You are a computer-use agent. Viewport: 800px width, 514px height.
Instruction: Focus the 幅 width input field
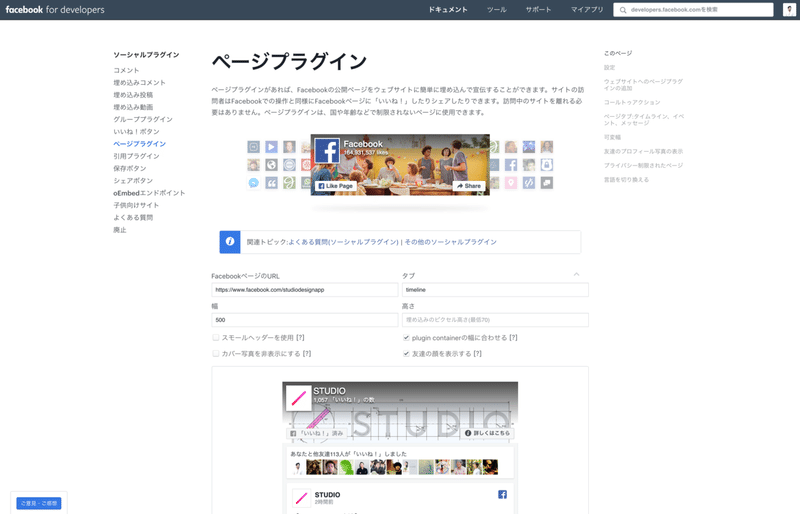305,320
